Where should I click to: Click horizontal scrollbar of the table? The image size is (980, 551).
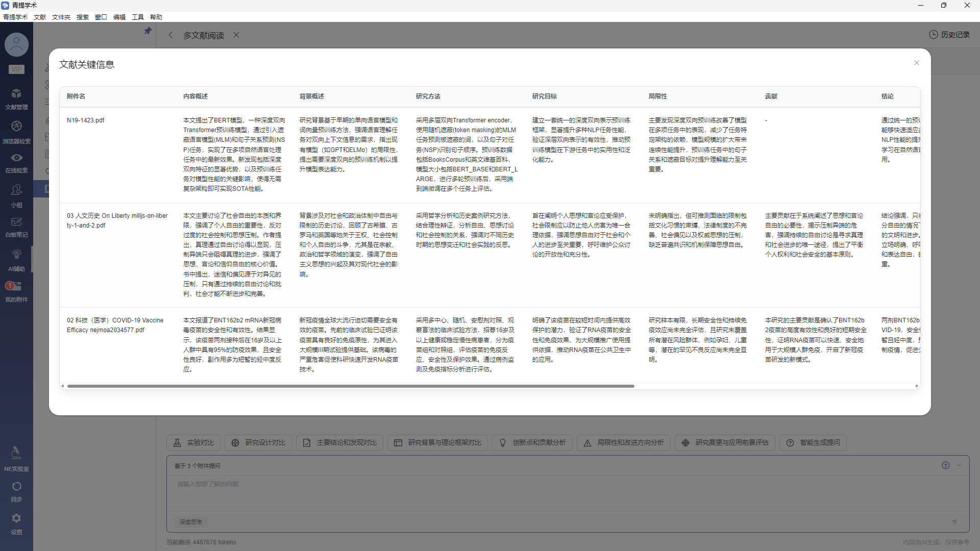[x=351, y=386]
